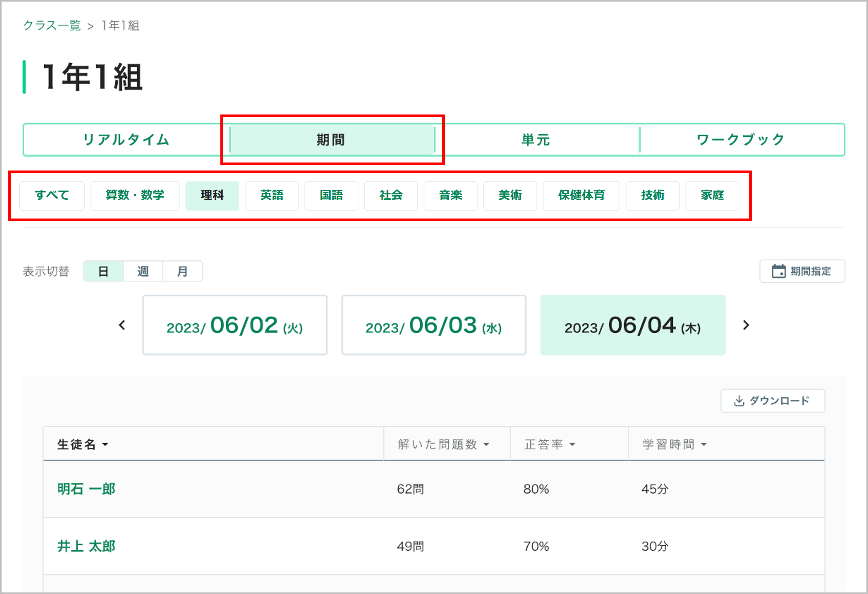Select the 期間 tab

[332, 140]
